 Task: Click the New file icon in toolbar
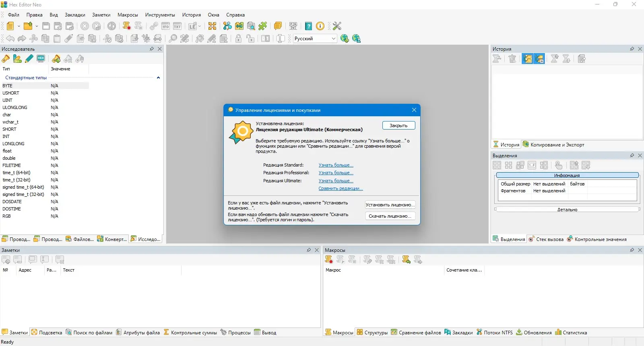[x=10, y=26]
